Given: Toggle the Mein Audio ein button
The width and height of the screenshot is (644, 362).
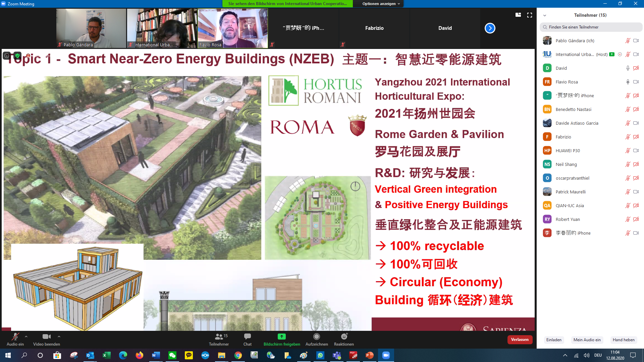Looking at the screenshot, I should (x=587, y=340).
